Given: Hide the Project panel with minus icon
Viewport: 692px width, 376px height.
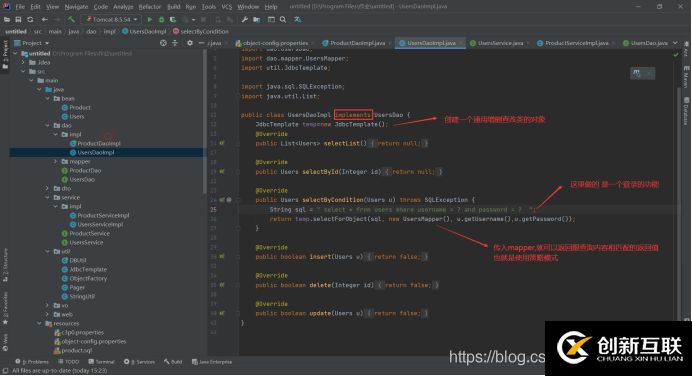Looking at the screenshot, I should click(x=201, y=43).
